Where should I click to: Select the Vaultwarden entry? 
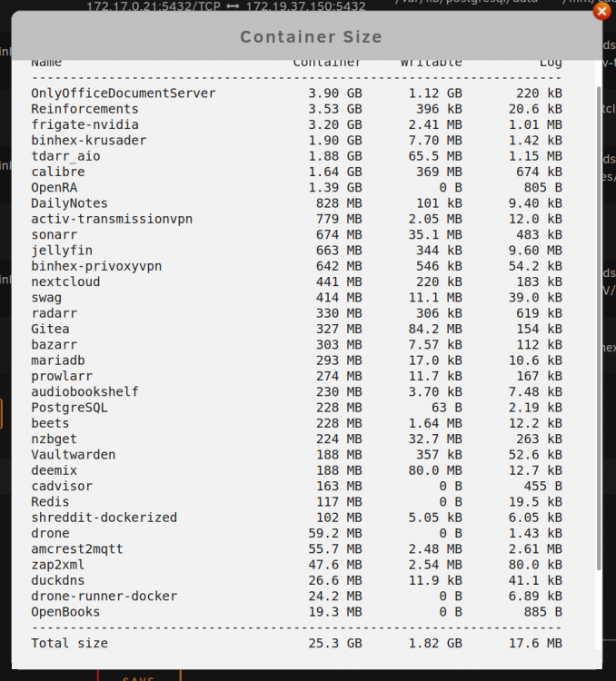point(74,454)
